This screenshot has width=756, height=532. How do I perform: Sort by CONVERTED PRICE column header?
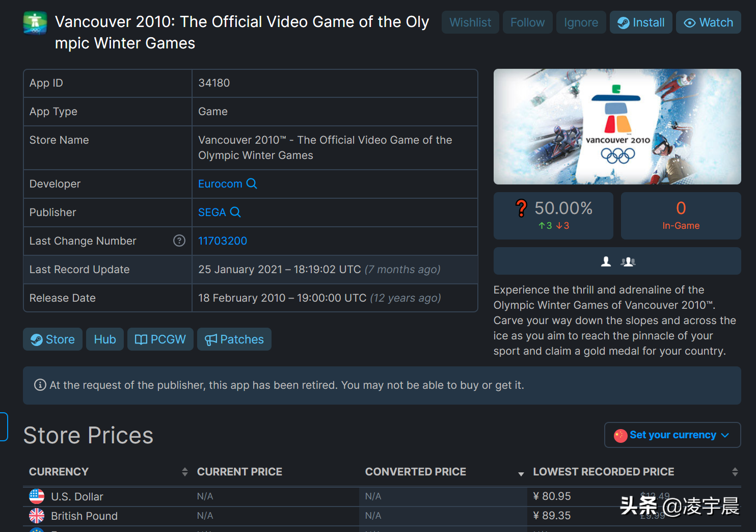pyautogui.click(x=443, y=472)
